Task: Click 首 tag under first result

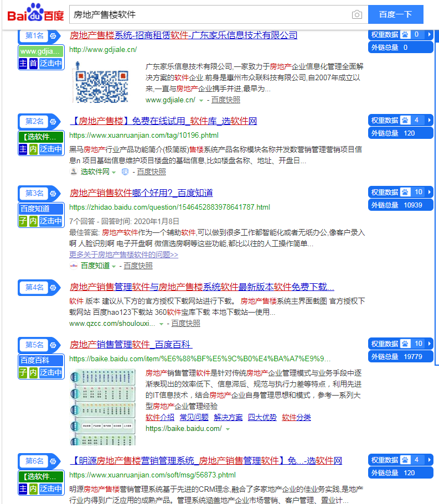Action: coord(33,63)
